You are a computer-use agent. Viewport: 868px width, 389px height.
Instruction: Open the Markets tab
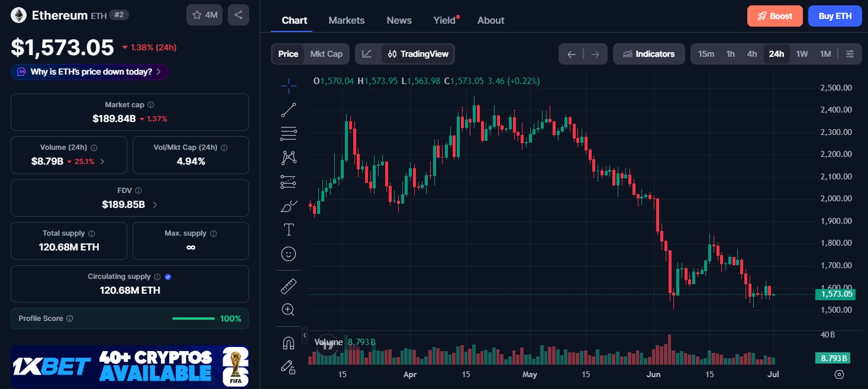pos(347,20)
